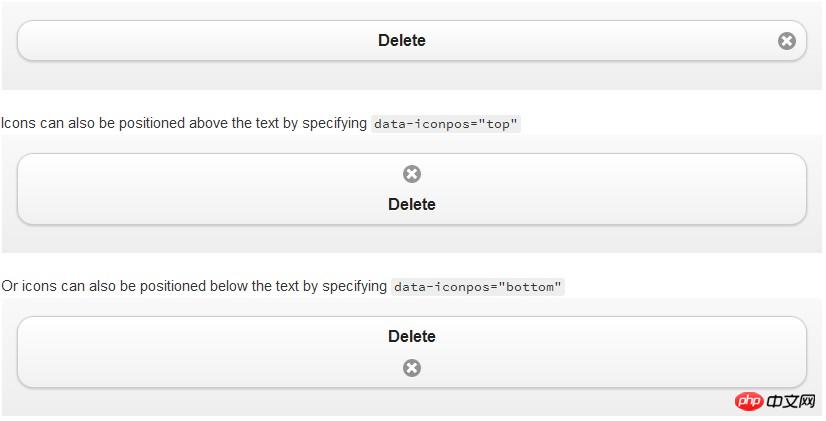Click the red php logo watermark
The width and height of the screenshot is (826, 421).
point(748,401)
